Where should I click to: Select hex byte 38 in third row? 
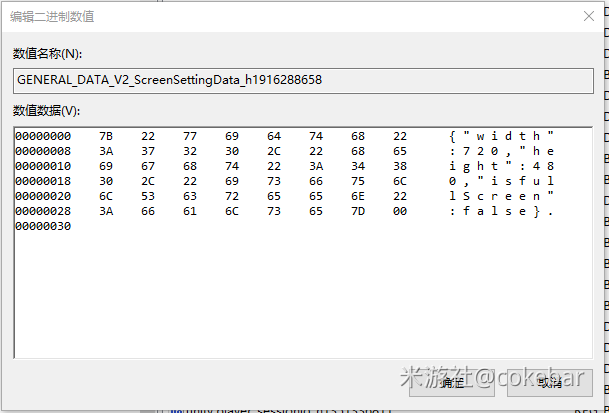[x=400, y=166]
